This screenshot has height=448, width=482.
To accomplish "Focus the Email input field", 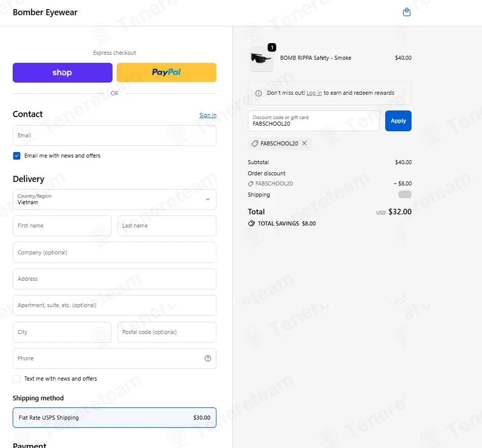I will (115, 135).
